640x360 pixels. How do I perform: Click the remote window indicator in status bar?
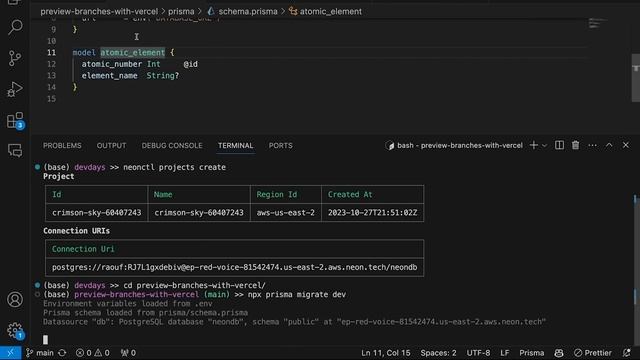(x=10, y=353)
